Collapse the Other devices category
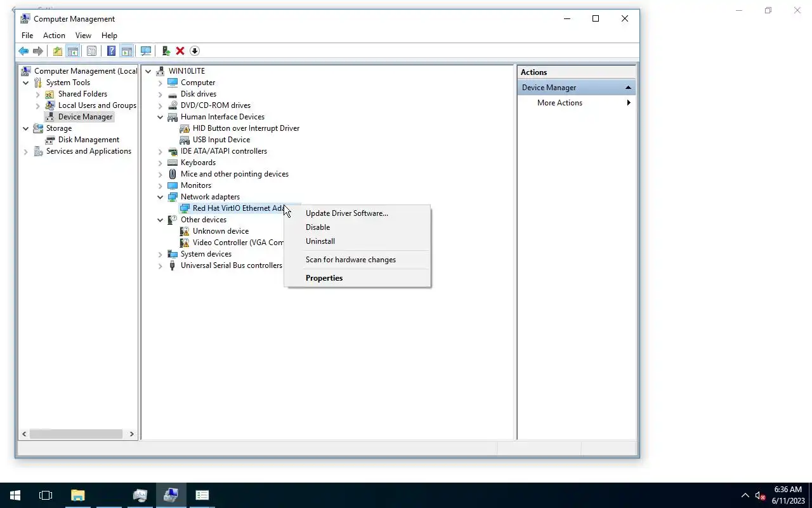This screenshot has height=508, width=812. [160, 220]
